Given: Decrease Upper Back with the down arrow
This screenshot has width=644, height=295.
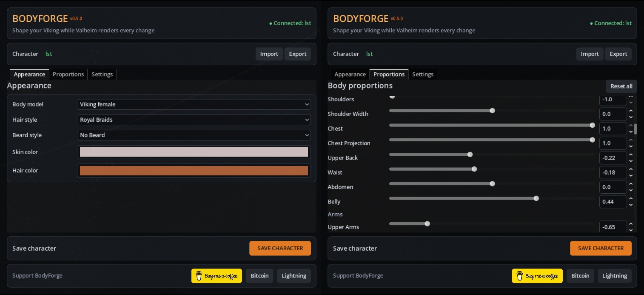Looking at the screenshot, I should click(x=631, y=161).
